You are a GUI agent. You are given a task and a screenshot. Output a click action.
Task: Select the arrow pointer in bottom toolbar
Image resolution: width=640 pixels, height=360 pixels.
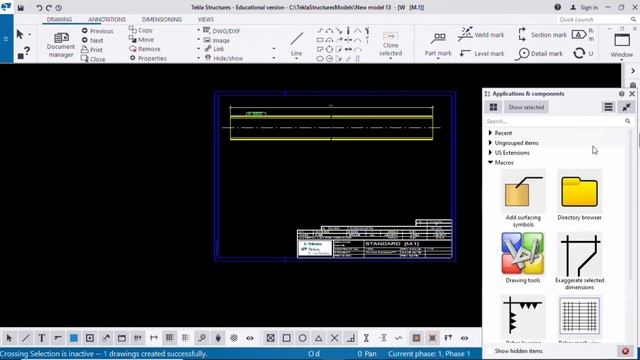[9, 338]
